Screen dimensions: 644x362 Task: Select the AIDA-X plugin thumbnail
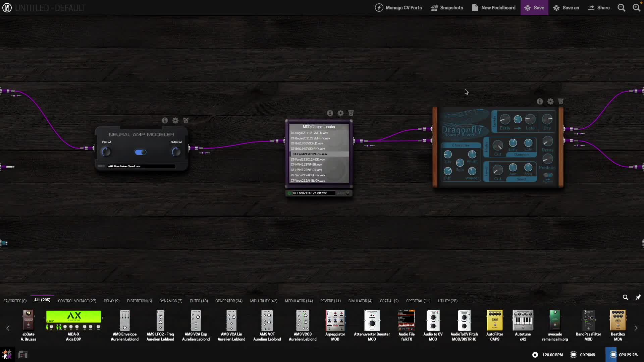point(73,320)
